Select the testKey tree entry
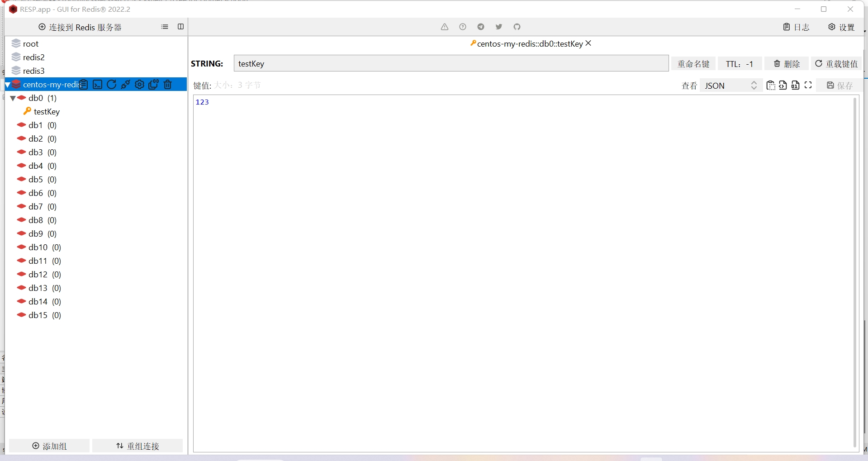The image size is (868, 461). [47, 112]
